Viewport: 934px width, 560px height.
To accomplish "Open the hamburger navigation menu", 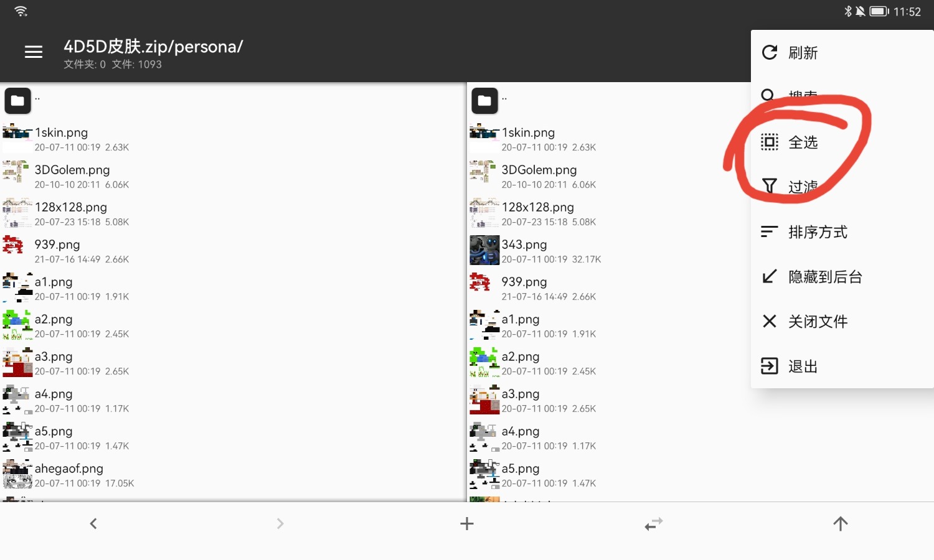I will point(34,52).
